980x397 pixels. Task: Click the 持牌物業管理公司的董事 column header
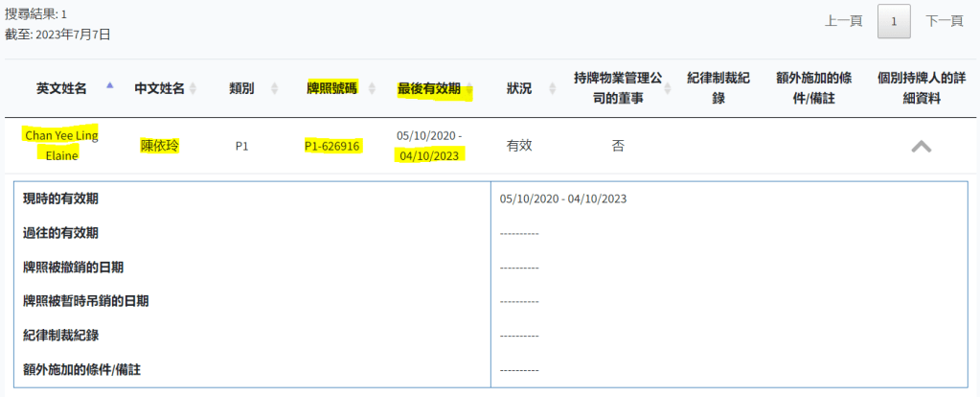coord(617,87)
